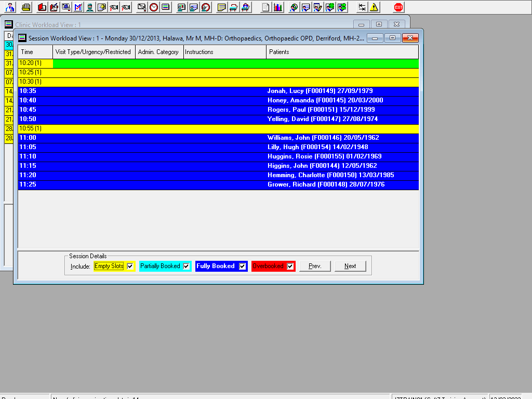Click the person with red no-entry clock icon
The width and height of the screenshot is (532, 399).
tap(206, 7)
